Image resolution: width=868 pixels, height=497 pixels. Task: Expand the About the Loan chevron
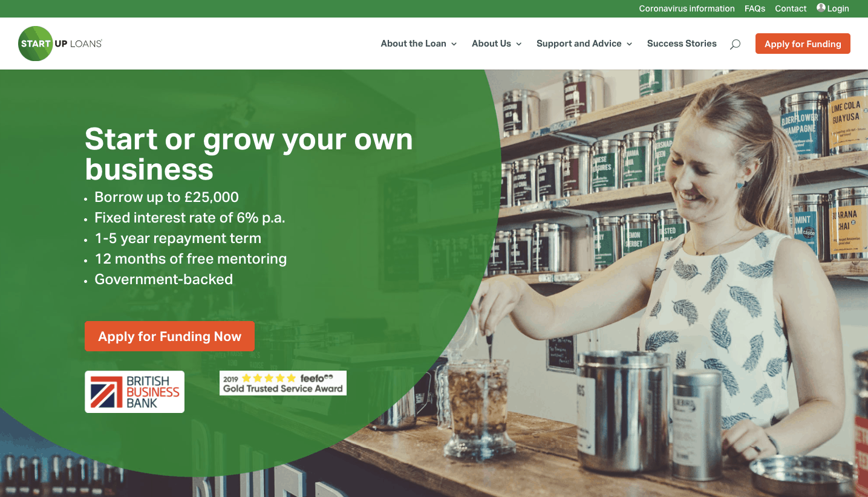[454, 44]
